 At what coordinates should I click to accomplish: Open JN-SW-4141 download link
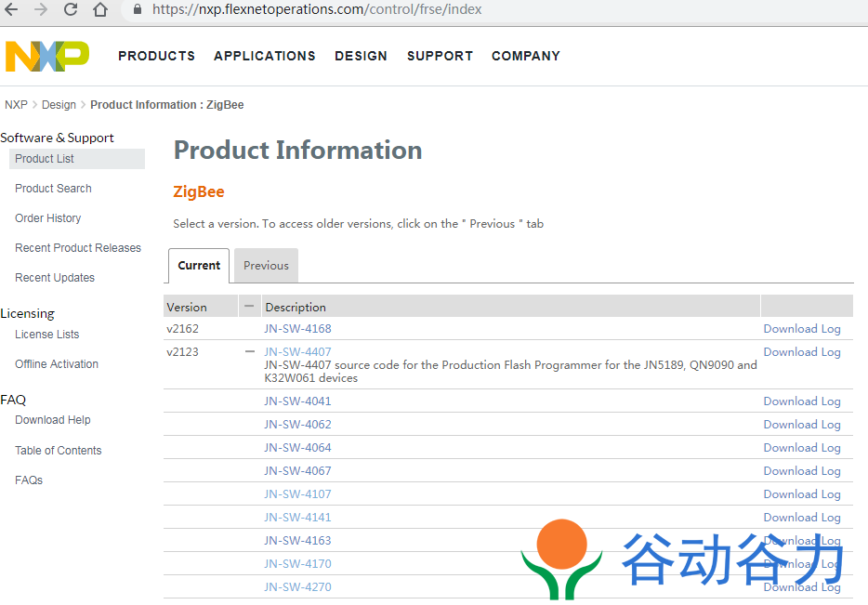coord(297,517)
